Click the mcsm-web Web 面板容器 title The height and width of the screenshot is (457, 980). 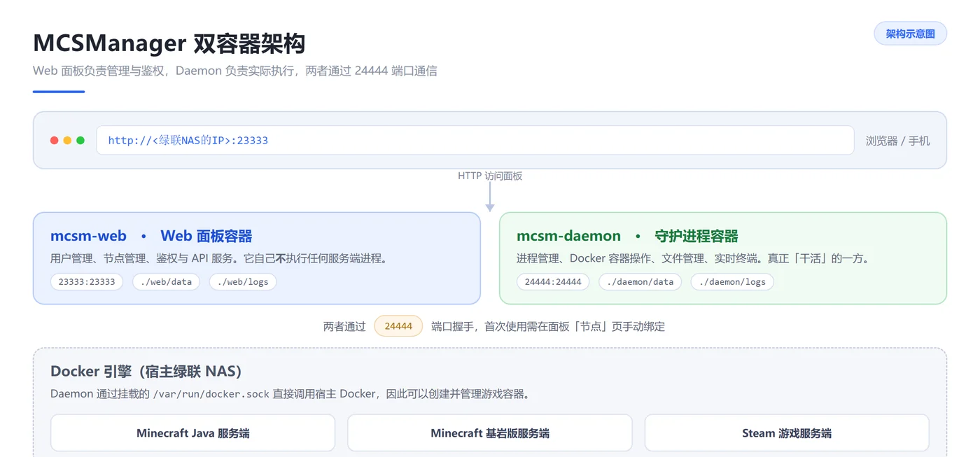click(151, 236)
